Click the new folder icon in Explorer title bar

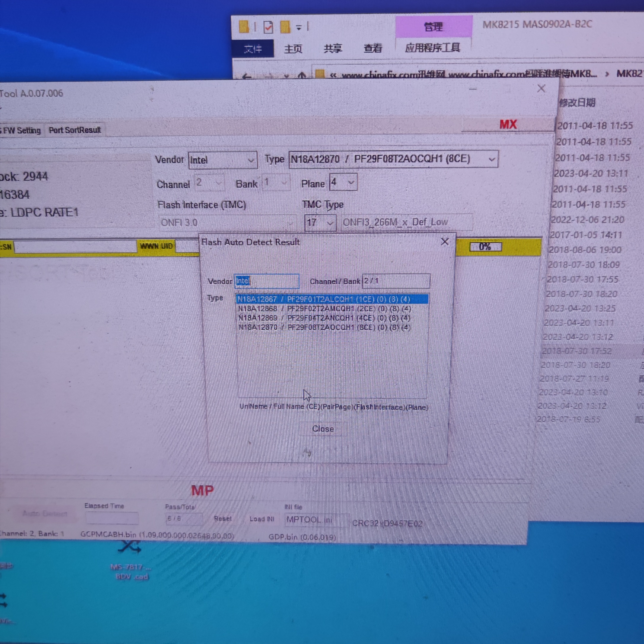coord(285,27)
